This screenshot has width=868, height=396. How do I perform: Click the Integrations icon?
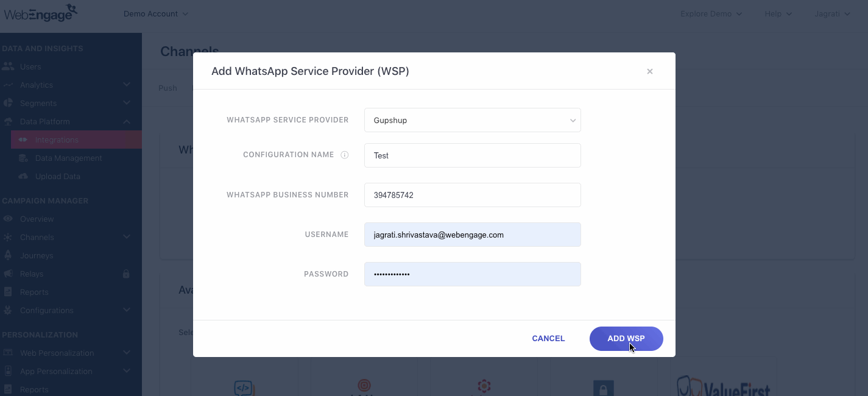23,140
